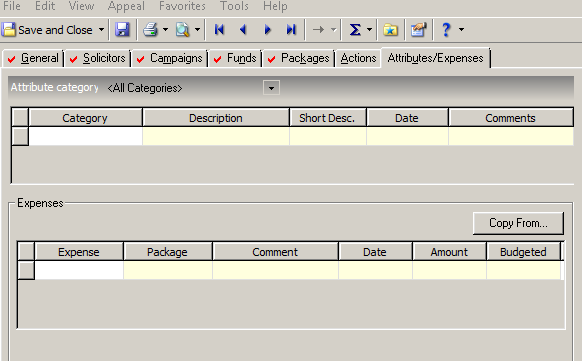The height and width of the screenshot is (361, 582).
Task: Click the Expense column header
Action: [79, 252]
